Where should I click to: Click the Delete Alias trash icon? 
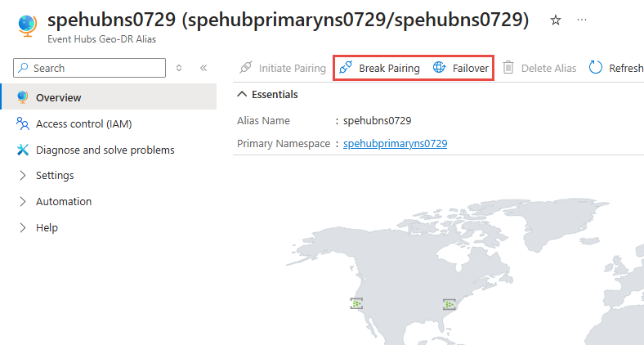coord(508,68)
